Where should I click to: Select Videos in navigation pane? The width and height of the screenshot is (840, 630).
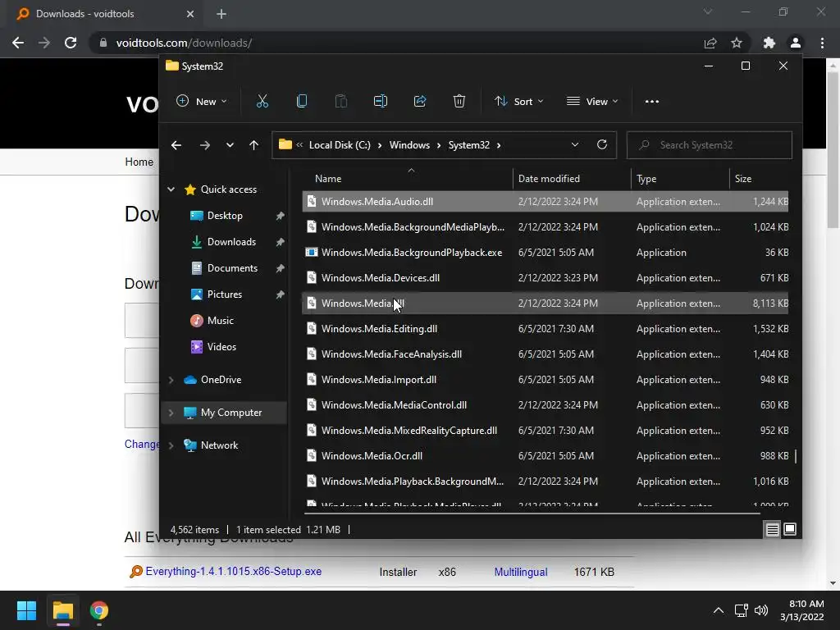[x=221, y=347]
